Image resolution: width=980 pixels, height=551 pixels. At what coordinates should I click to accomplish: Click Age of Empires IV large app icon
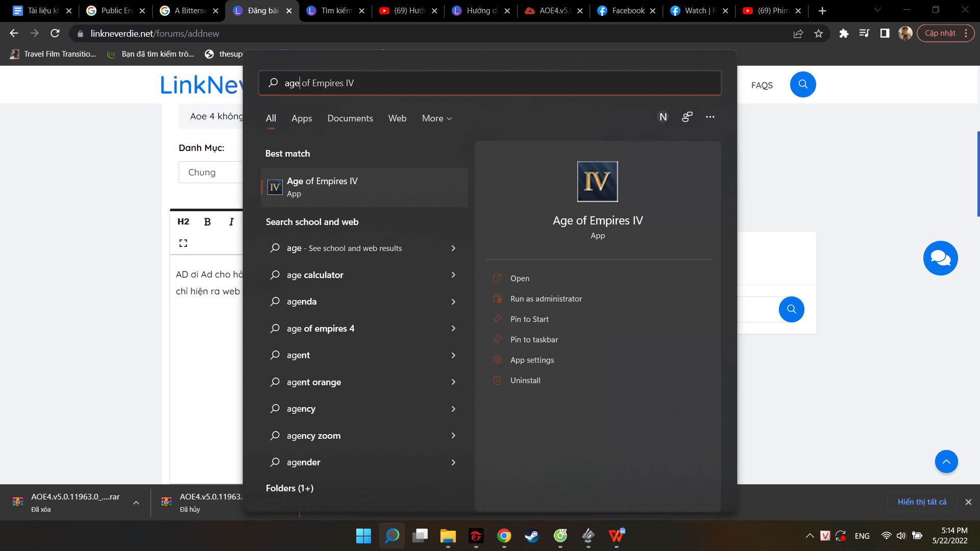(597, 182)
